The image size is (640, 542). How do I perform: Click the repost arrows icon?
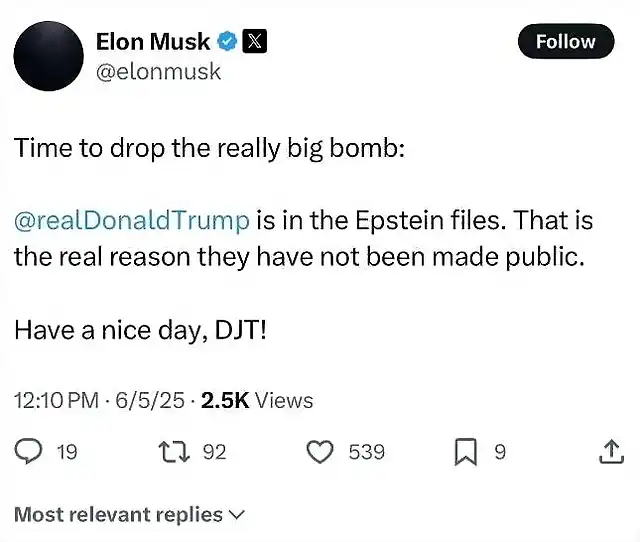coord(174,452)
